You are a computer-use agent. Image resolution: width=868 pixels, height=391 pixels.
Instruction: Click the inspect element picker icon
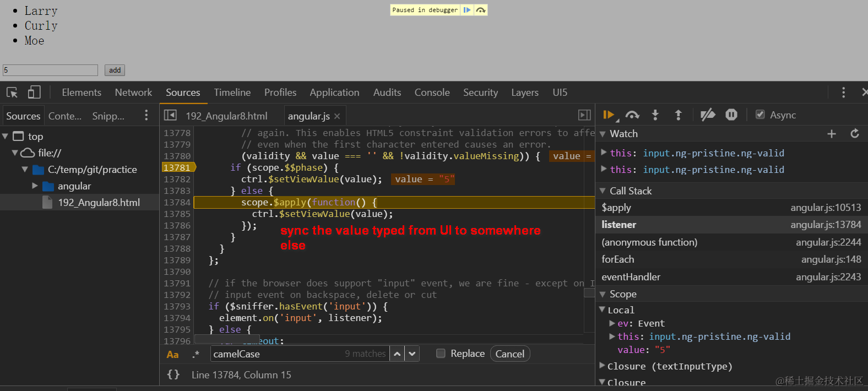click(12, 93)
